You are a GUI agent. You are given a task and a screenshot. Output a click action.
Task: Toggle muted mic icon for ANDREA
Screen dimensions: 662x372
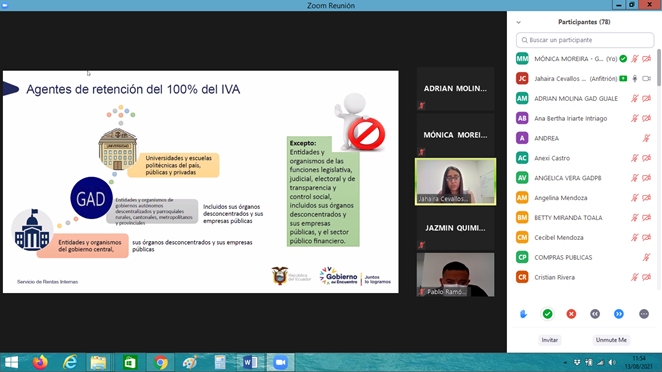(x=646, y=138)
